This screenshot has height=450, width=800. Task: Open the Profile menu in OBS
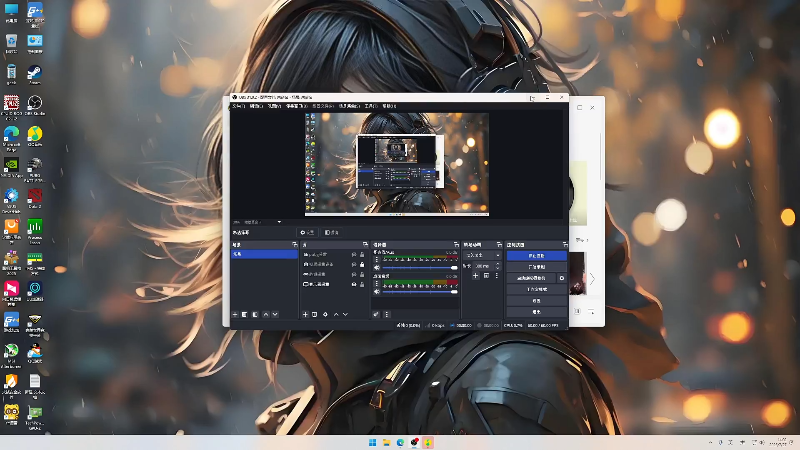(323, 106)
